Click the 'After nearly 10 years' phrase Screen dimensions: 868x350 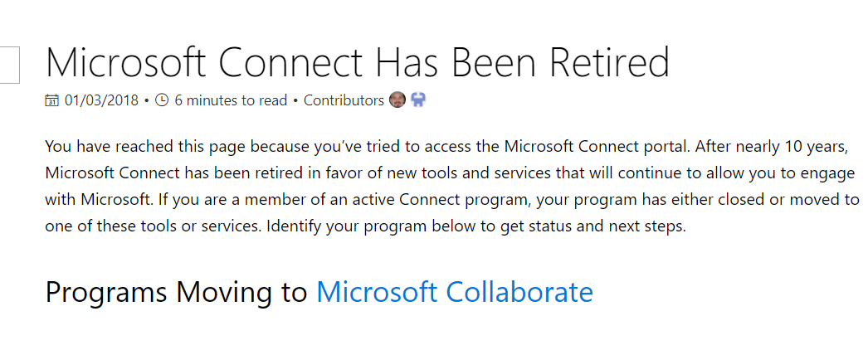click(774, 147)
